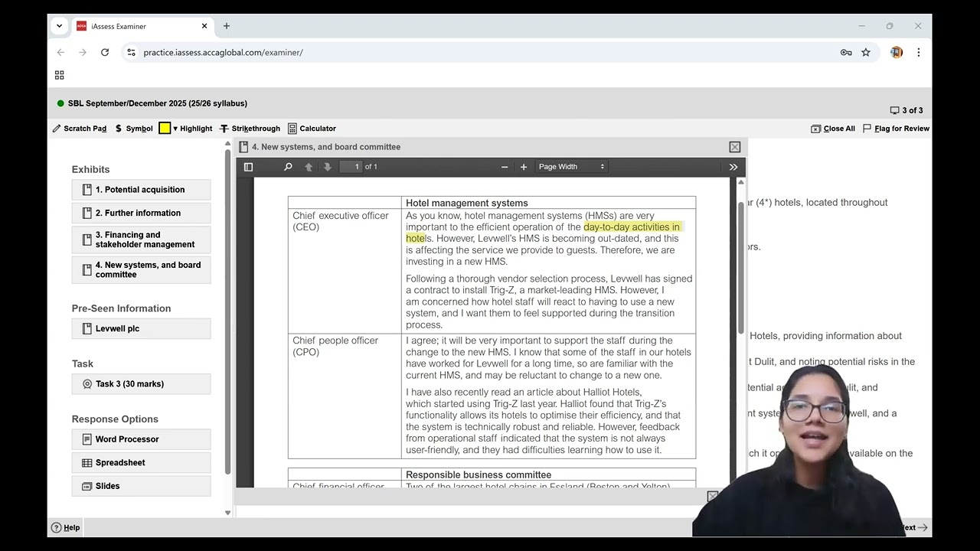Select the Strikethrough tool
980x551 pixels.
(x=250, y=129)
